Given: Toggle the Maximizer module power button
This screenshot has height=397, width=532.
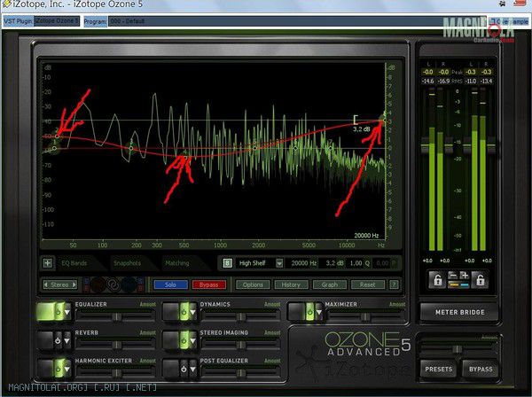Looking at the screenshot, I should (x=309, y=311).
